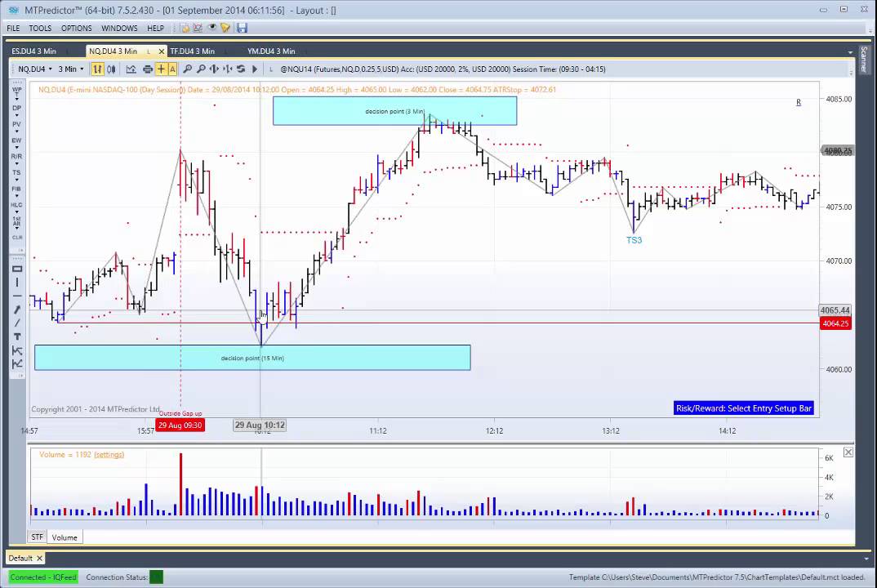Toggle the crosshair cursor icon
The width and height of the screenshot is (877, 588).
[161, 69]
